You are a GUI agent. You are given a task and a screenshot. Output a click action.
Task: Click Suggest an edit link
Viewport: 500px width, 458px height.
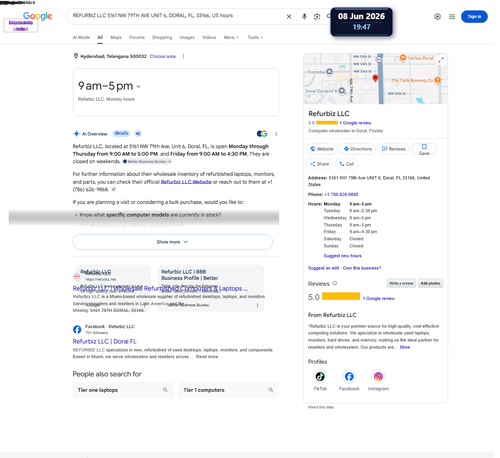tap(323, 268)
